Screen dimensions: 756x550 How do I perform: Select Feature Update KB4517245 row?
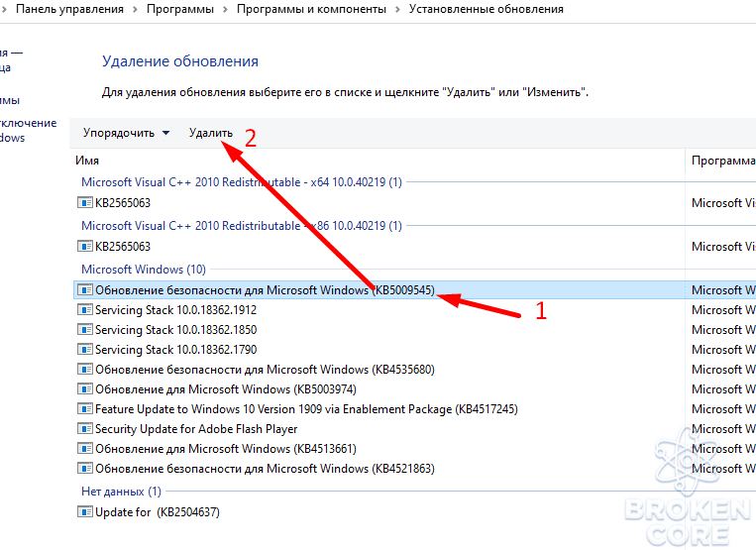click(x=306, y=409)
